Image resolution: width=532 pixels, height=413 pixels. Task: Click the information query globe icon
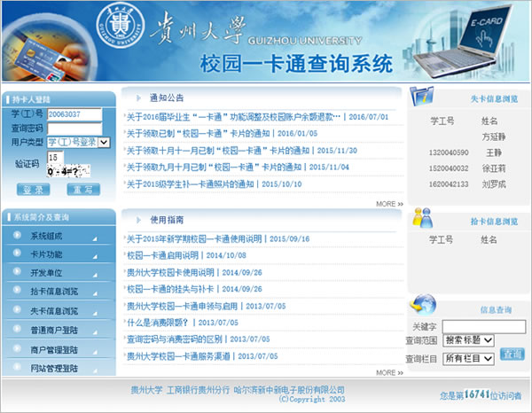pyautogui.click(x=424, y=306)
